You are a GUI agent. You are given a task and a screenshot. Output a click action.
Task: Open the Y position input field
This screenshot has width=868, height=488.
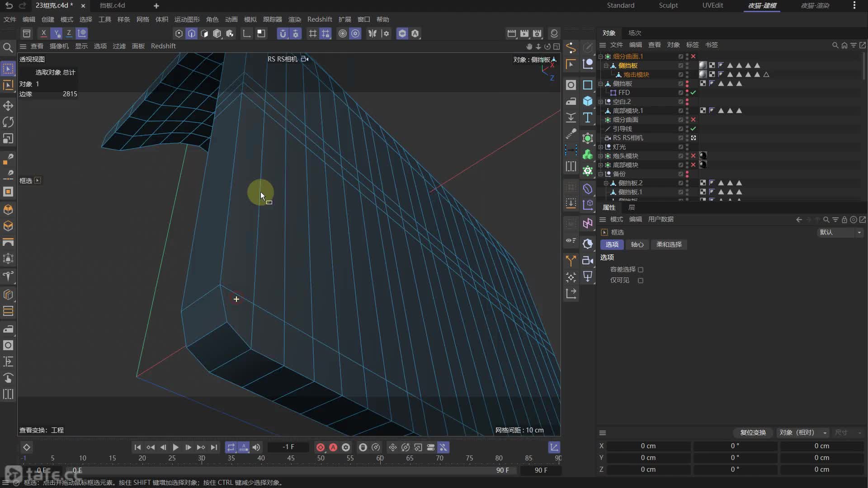[x=648, y=458]
